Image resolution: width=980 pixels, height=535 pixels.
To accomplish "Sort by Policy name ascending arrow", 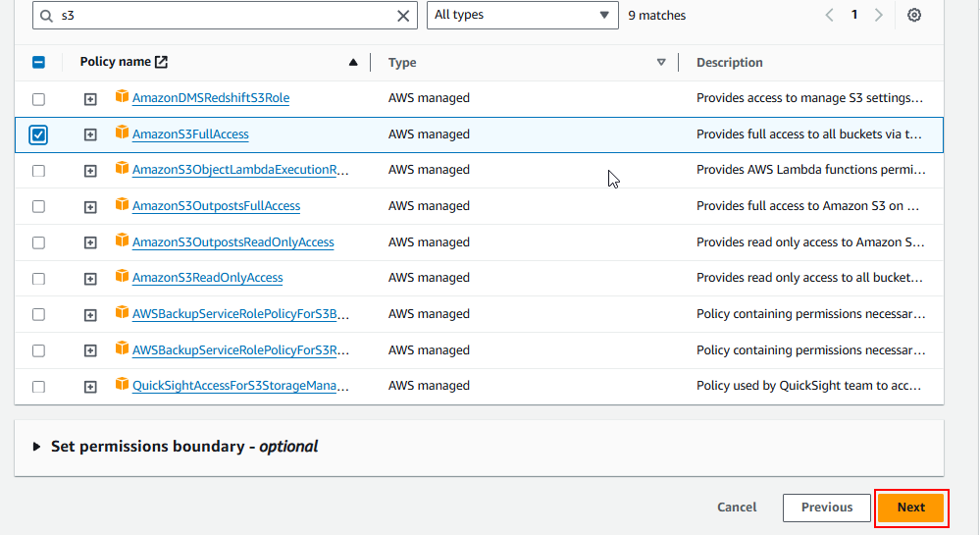I will coord(353,63).
